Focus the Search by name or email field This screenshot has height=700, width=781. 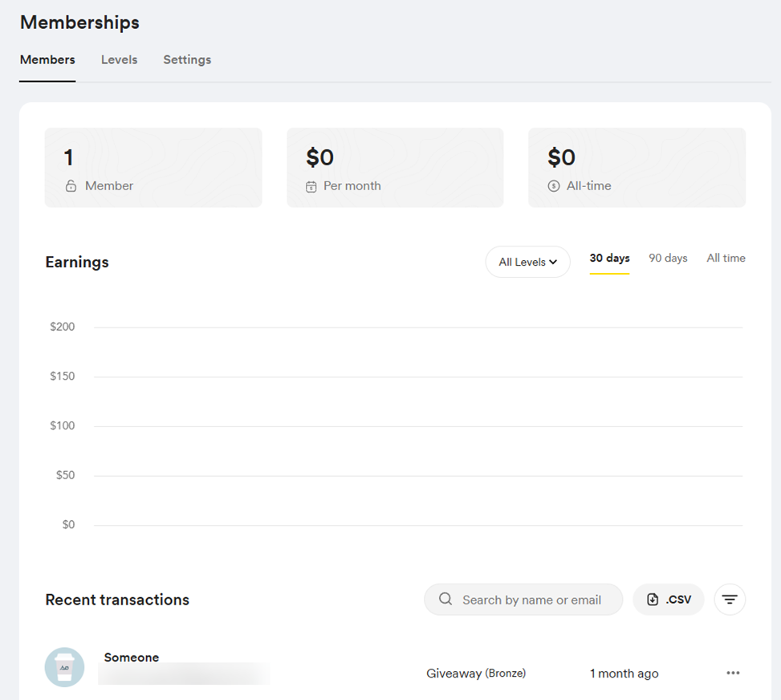pos(531,600)
